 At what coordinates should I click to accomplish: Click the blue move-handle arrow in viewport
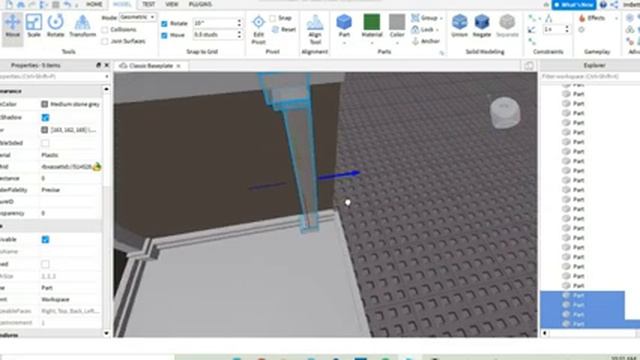(x=339, y=175)
